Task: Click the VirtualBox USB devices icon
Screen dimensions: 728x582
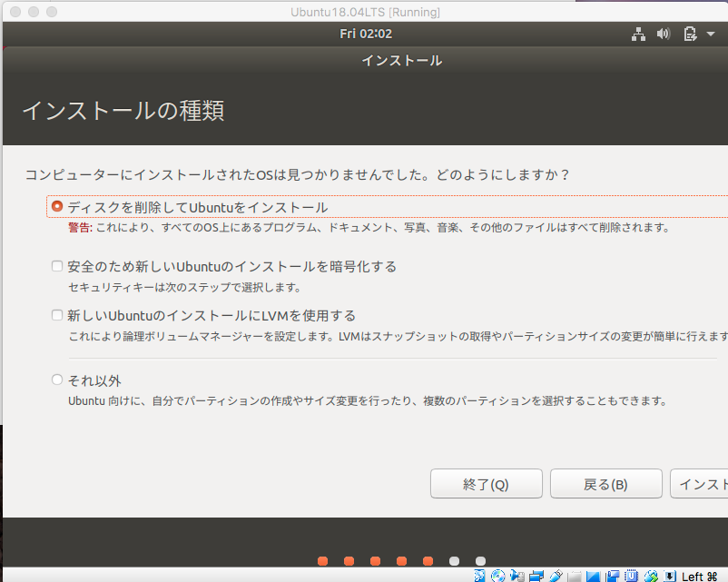Action: tap(556, 576)
